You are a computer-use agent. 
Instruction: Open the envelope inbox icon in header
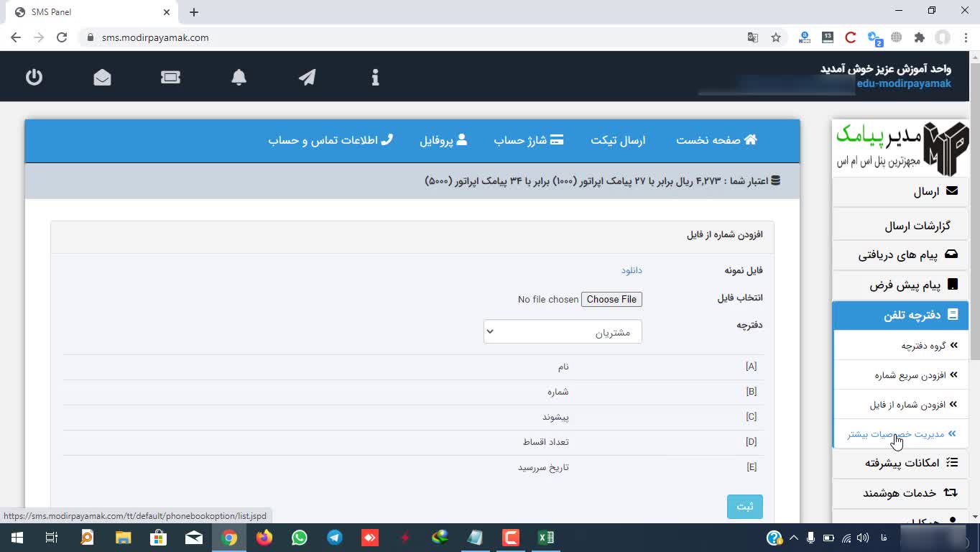click(x=102, y=77)
